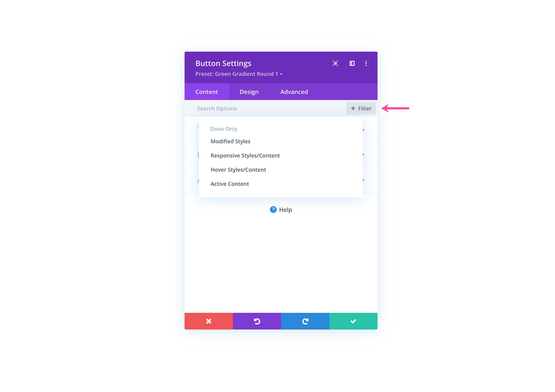Select Modified Styles filter option
This screenshot has width=555, height=392.
pos(230,141)
